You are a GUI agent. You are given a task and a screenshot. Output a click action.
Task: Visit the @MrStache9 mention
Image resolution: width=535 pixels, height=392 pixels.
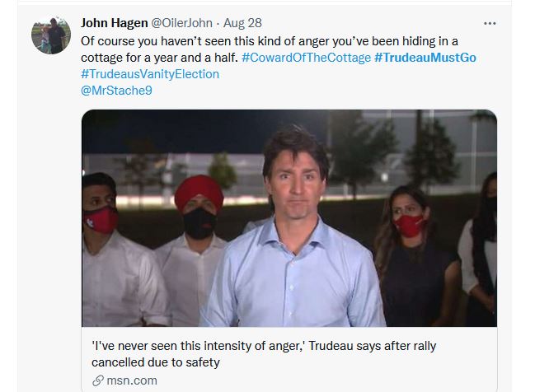[x=116, y=91]
